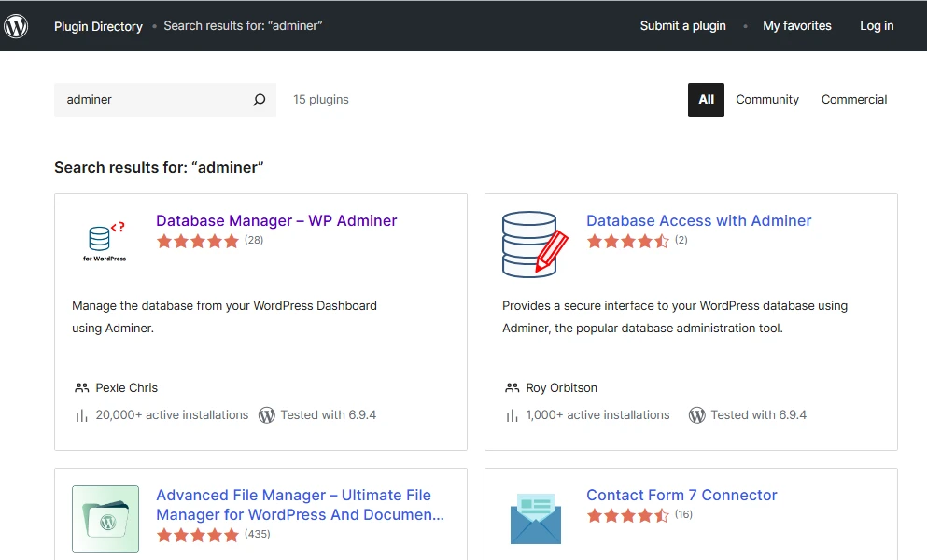Open Advanced File Manager plugin thumbnail
Screen dimensions: 927x560
tap(105, 519)
